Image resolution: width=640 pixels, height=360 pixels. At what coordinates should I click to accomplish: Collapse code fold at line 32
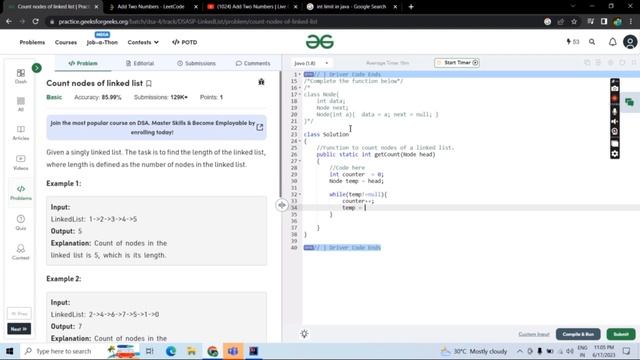(300, 194)
